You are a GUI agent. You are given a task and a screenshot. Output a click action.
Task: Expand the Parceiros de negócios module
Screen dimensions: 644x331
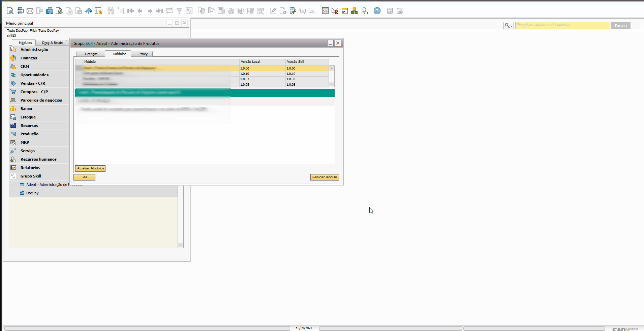[x=41, y=100]
